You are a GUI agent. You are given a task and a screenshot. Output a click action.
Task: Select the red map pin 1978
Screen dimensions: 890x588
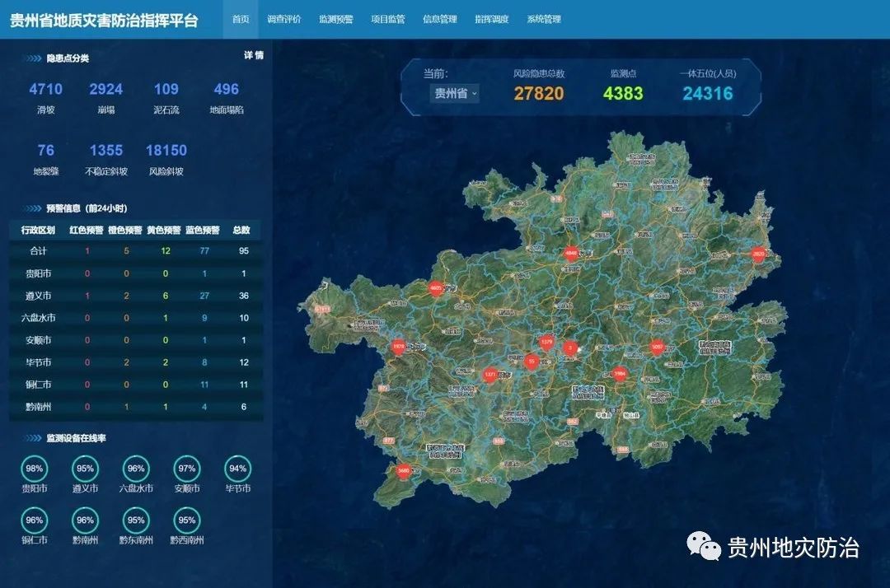point(398,347)
